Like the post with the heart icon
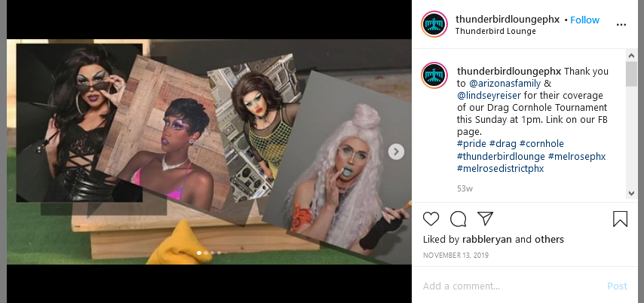644x303 pixels. (431, 219)
